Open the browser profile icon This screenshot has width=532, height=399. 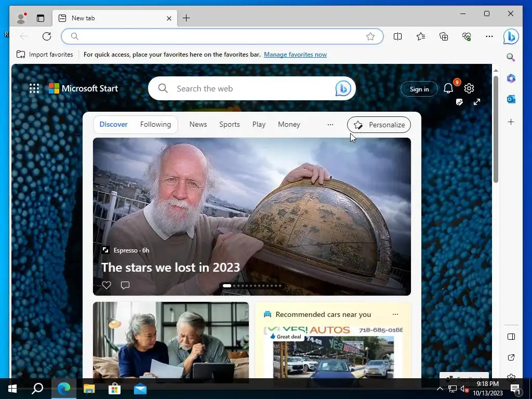pyautogui.click(x=21, y=18)
